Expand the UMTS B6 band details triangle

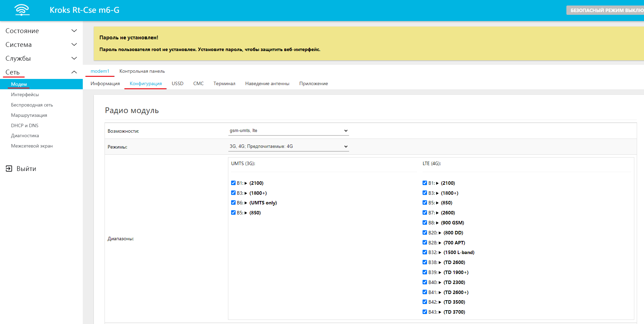pyautogui.click(x=246, y=203)
